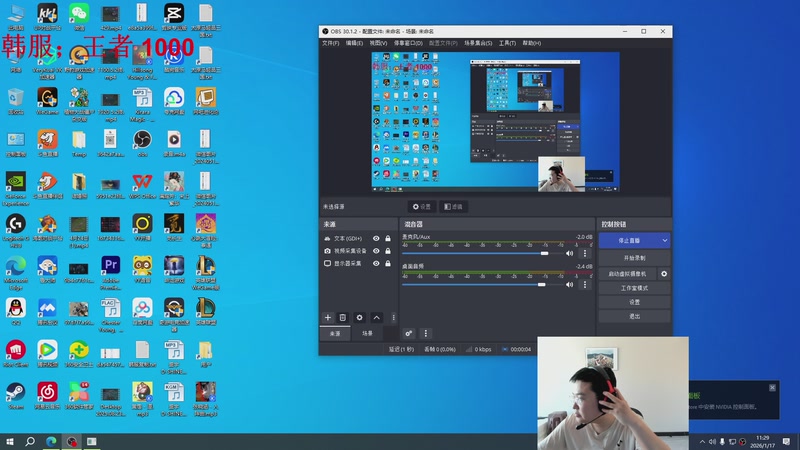Screen dimensions: 800x450
Task: Mute the 麦克风/Aux speaker icon
Action: pos(569,254)
